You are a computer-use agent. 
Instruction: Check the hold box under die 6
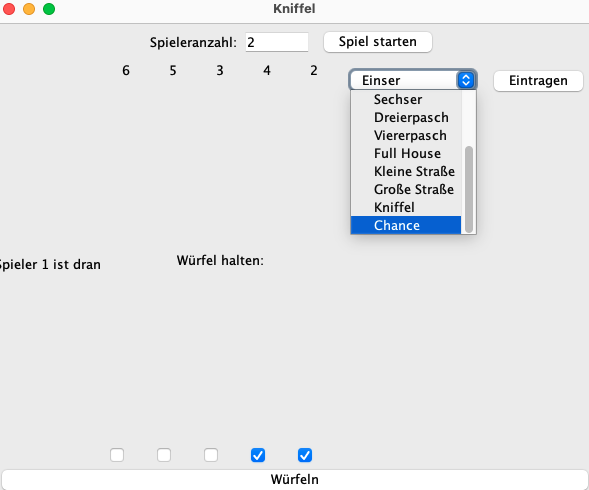(x=117, y=455)
